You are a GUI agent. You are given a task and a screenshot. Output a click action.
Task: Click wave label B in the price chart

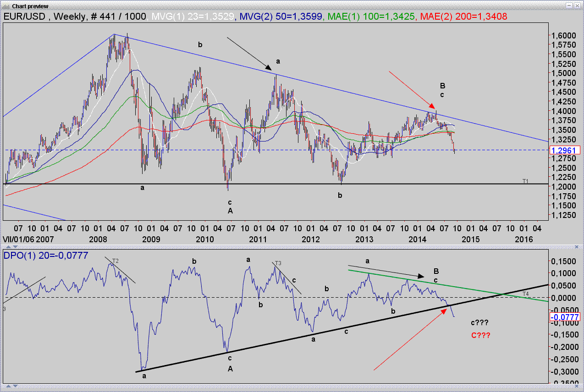click(442, 86)
